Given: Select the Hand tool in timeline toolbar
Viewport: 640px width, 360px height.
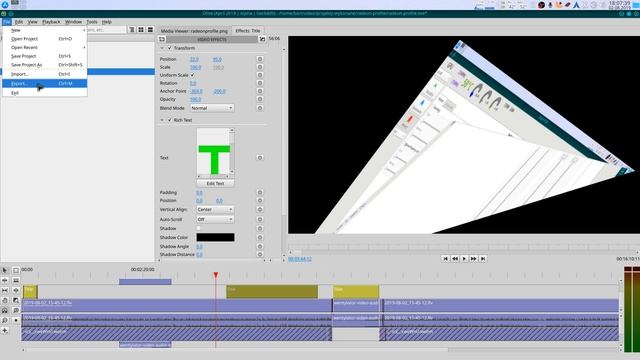Looking at the screenshot, I should point(4,300).
